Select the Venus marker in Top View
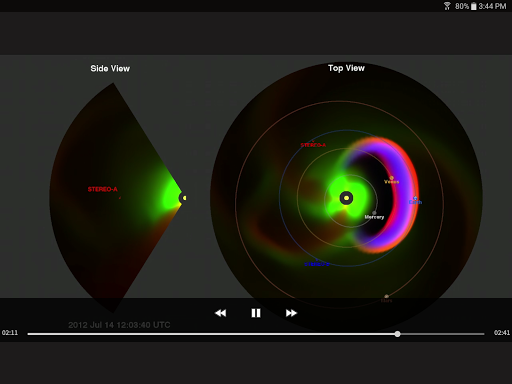The image size is (512, 384). pyautogui.click(x=392, y=178)
